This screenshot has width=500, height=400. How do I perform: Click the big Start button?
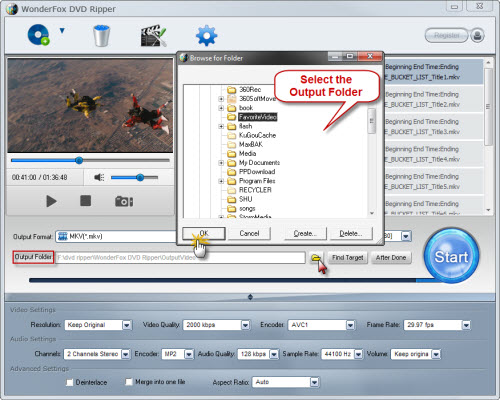click(452, 256)
